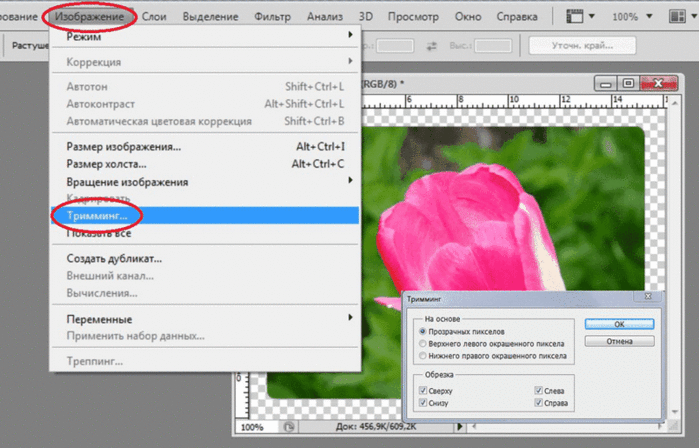Open the Фильтр menu
This screenshot has height=448, width=699.
click(x=272, y=16)
